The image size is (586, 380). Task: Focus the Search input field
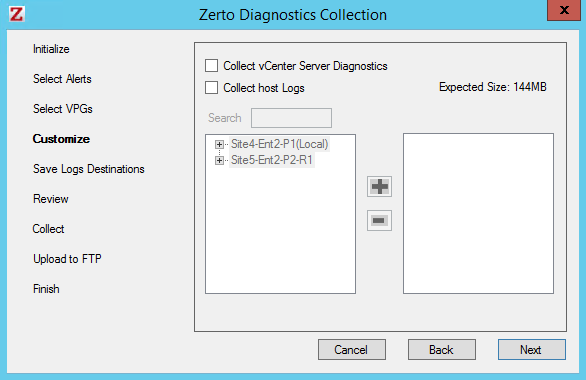pos(291,118)
